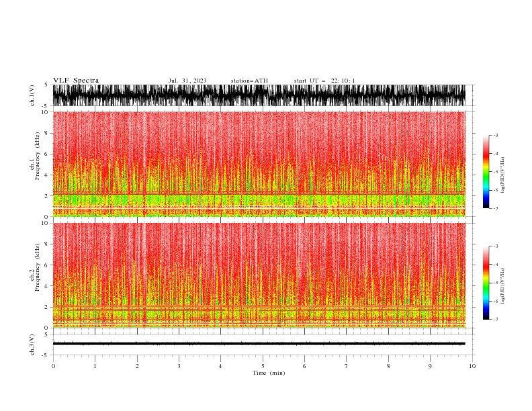Click the ch.1 voltage waveform trace

tap(259, 95)
